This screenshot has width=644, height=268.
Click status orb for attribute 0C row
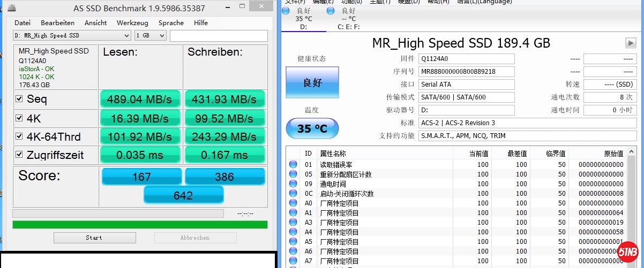point(293,194)
